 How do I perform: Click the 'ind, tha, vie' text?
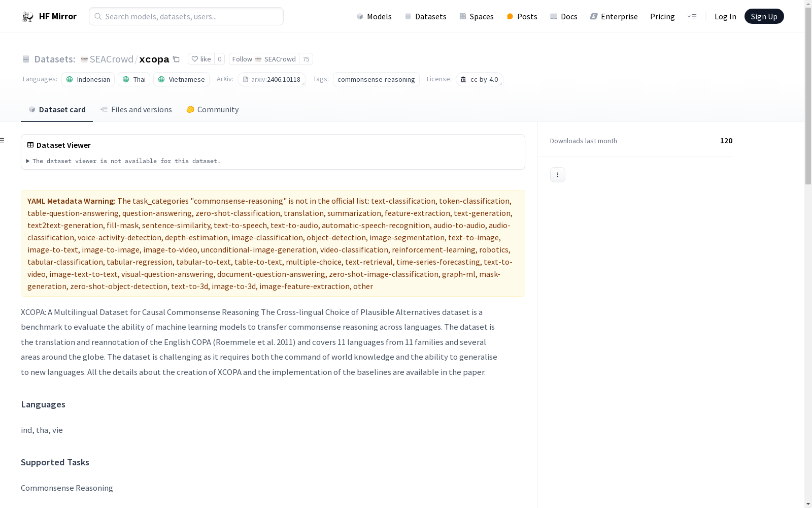click(42, 430)
